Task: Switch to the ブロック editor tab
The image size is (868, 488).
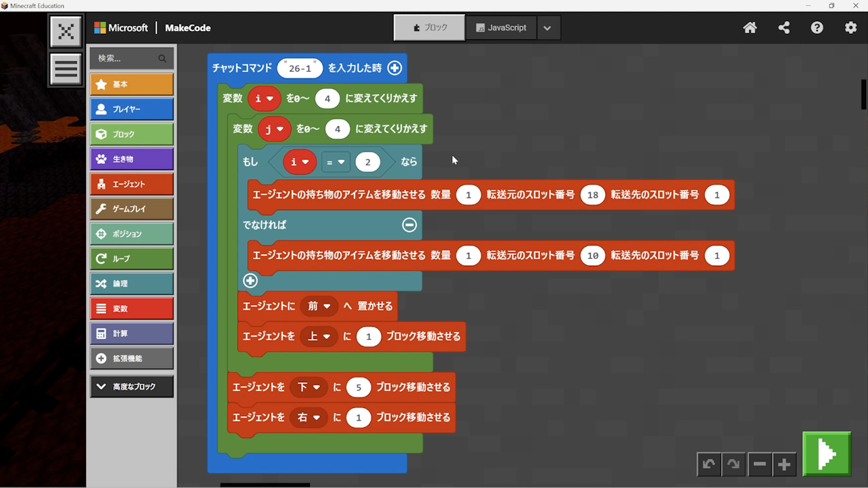Action: point(430,28)
